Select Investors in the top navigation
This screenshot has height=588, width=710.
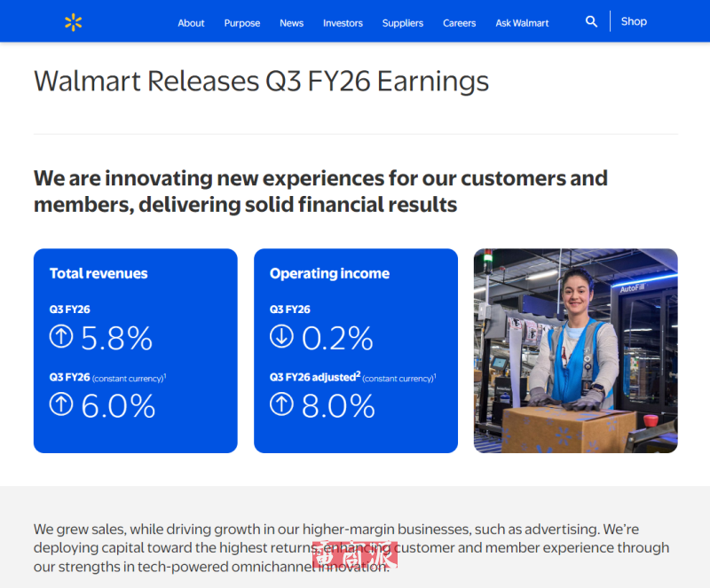[x=343, y=23]
